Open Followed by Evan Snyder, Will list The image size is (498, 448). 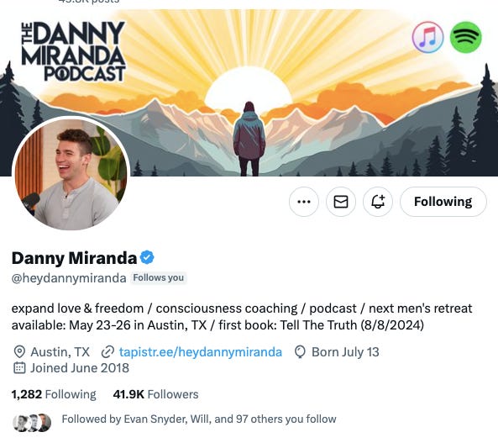(199, 419)
